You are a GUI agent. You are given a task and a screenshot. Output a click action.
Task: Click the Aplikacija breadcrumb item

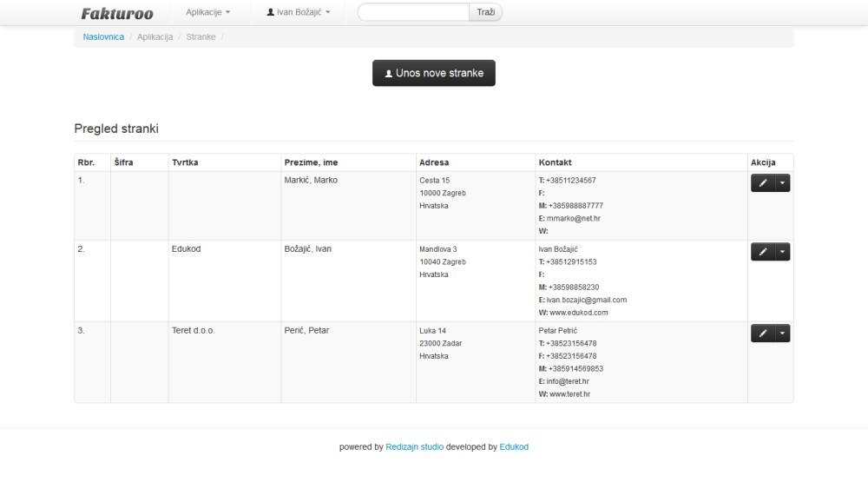[x=155, y=37]
